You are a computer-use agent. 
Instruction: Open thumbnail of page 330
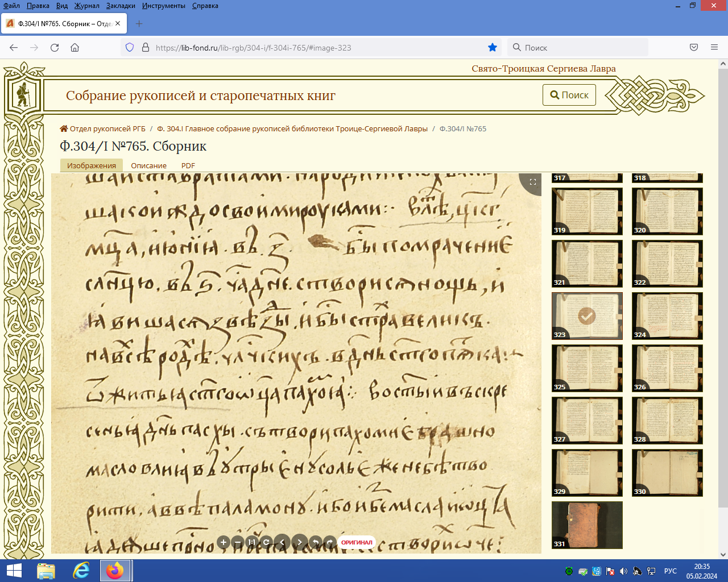coord(667,472)
